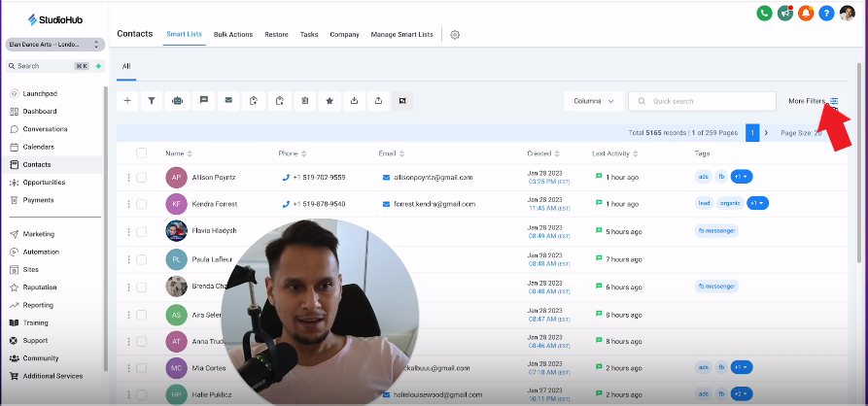
Task: Click email icon for Kendra Forrest
Action: [x=387, y=204]
